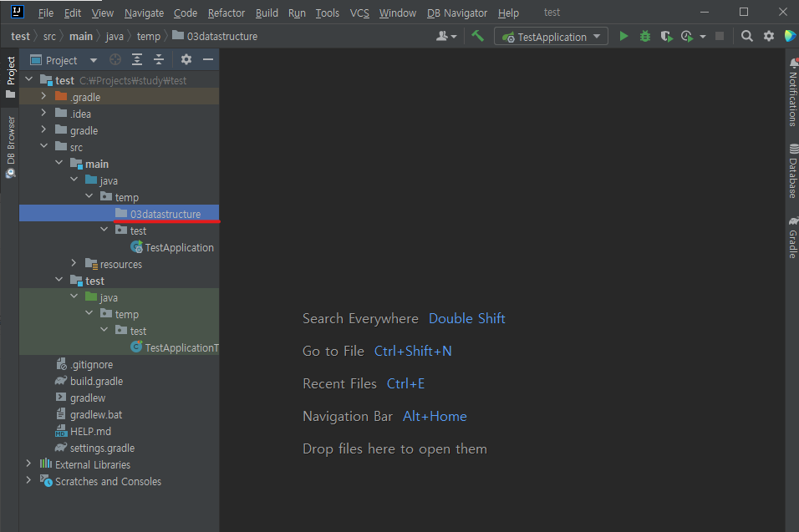Expand the .idea folder
Screen dimensions: 799x532
click(43, 113)
